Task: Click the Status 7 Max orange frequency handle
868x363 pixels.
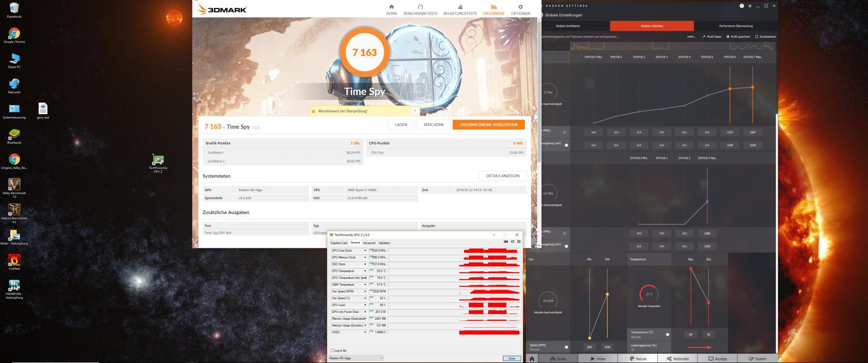Action: pyautogui.click(x=752, y=87)
